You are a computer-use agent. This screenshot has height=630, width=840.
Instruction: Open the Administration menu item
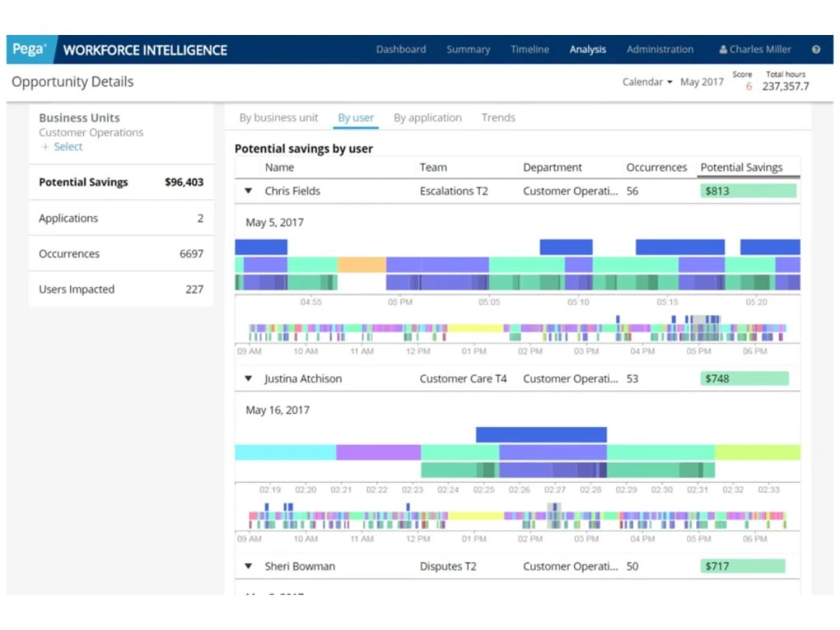[660, 49]
